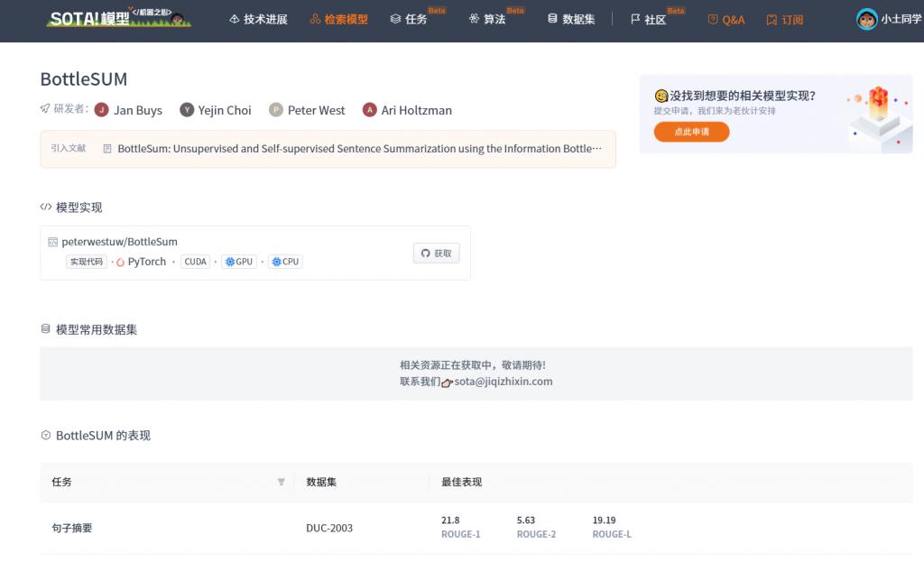Click the 技术进展 nav icon
924x562 pixels.
(x=234, y=20)
